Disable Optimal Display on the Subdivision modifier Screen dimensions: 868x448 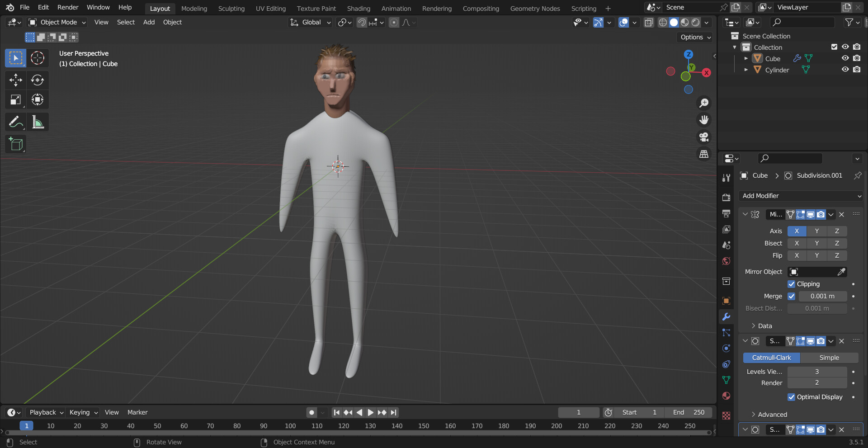click(792, 397)
